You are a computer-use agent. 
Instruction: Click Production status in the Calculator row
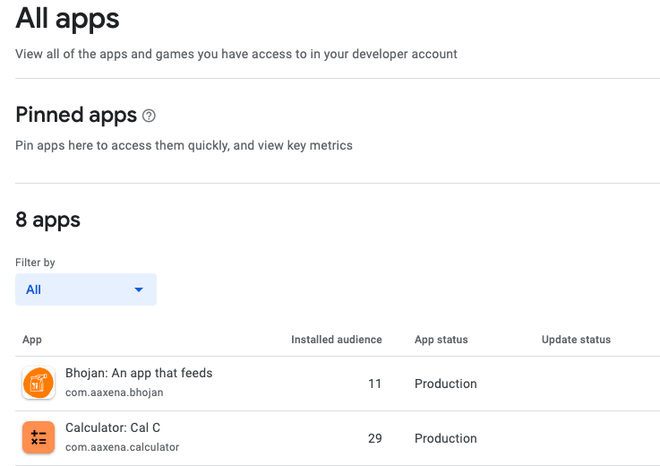pos(446,438)
